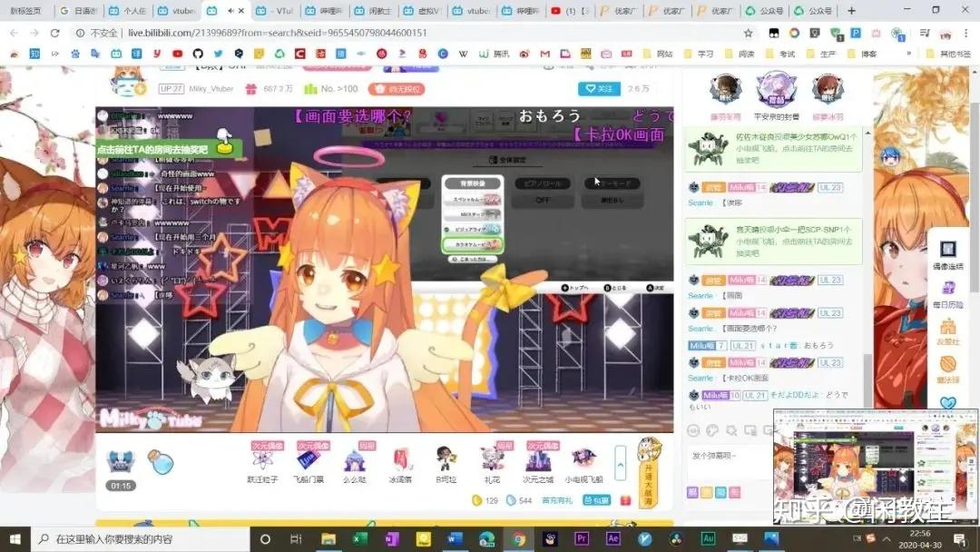Image resolution: width=980 pixels, height=552 pixels.
Task: Switch to the YouTube (1) tab
Action: pos(570,11)
